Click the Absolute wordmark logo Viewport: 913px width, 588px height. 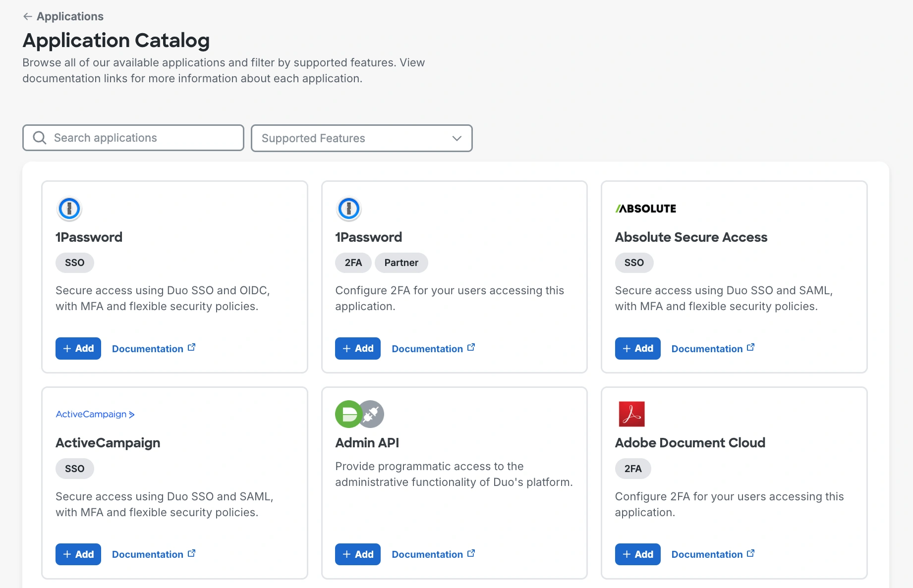(x=645, y=208)
